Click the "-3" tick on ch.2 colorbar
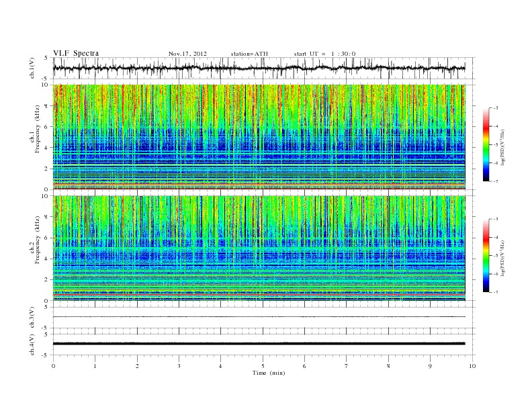532x411 pixels. (496, 219)
